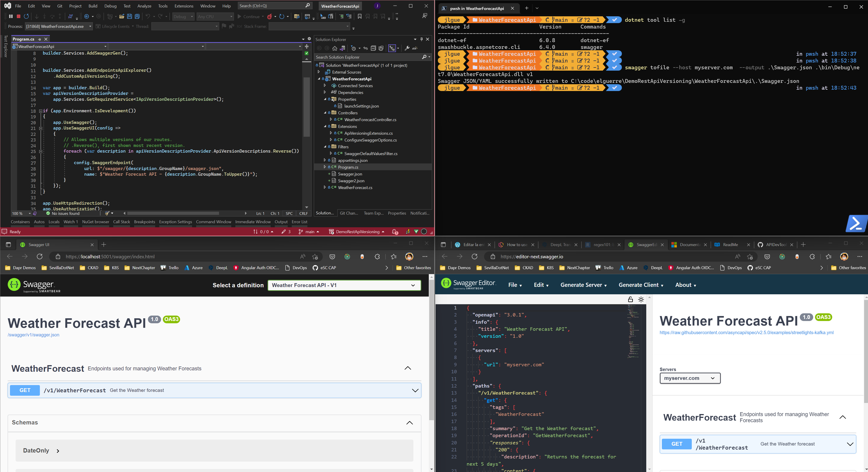Click the Solution Explorer Home icon
Screen dimensions: 868x472
click(x=335, y=48)
